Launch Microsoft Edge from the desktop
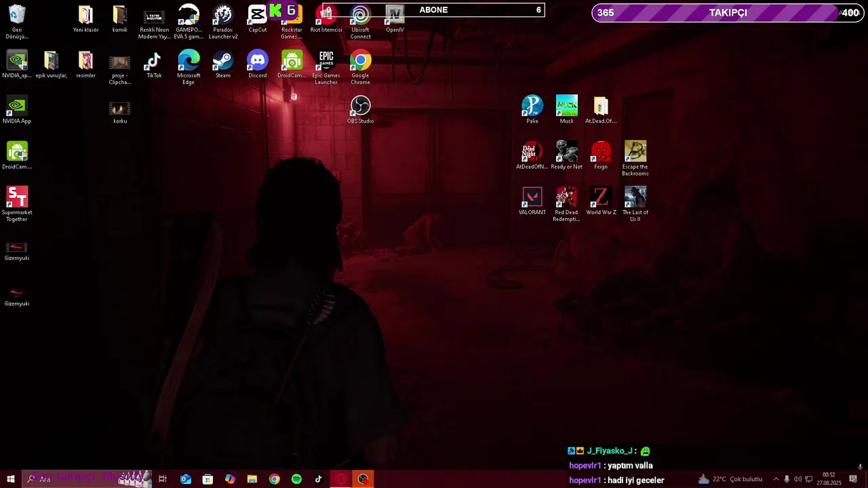868x488 pixels. coord(189,68)
